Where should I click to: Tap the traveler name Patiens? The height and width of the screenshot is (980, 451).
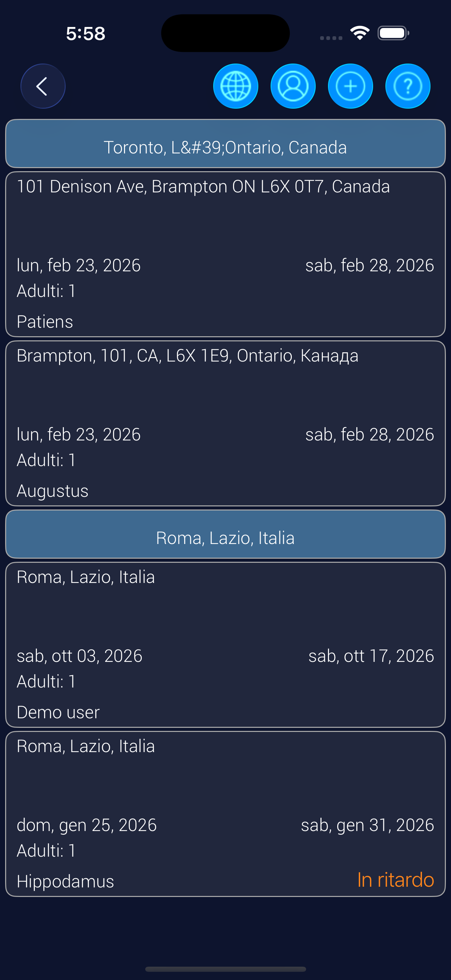coord(45,322)
